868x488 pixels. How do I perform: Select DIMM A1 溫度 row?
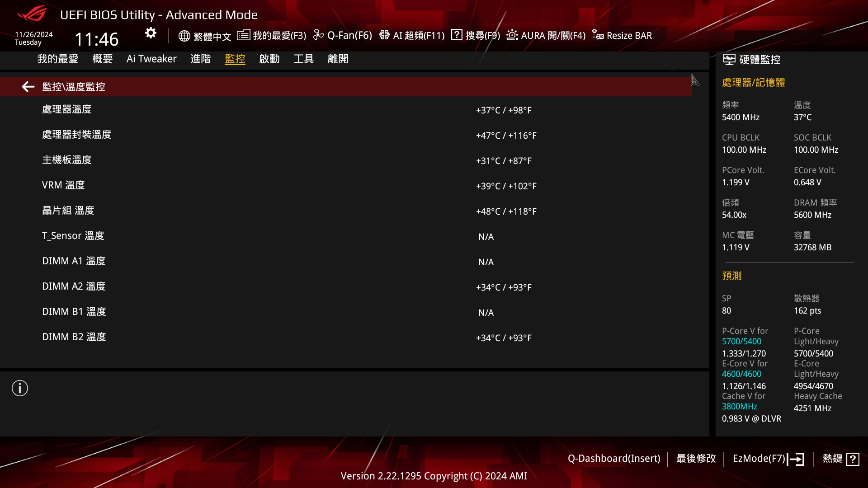[x=345, y=262]
